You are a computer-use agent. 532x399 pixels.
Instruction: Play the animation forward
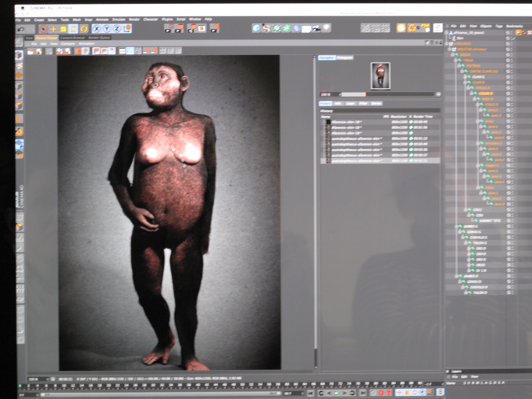[x=336, y=393]
